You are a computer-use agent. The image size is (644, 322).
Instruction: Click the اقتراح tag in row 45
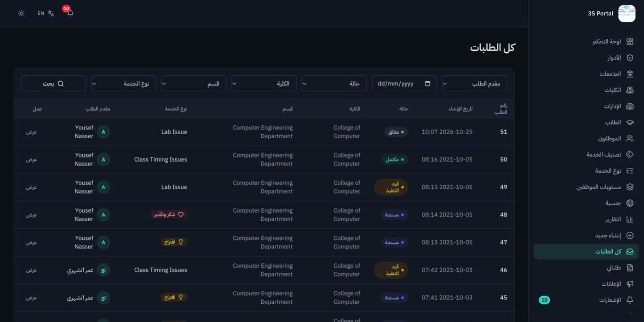tap(174, 297)
